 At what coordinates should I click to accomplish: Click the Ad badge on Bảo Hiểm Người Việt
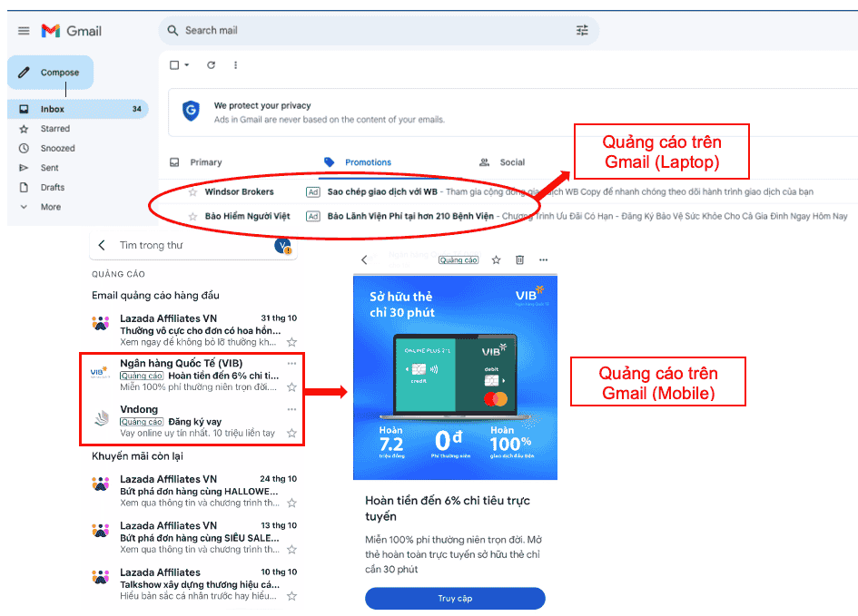click(313, 217)
